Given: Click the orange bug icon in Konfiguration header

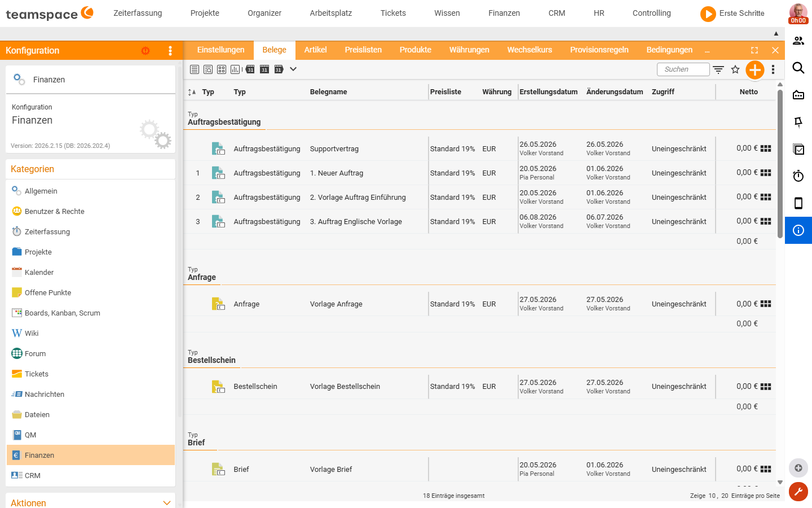Looking at the screenshot, I should 145,51.
